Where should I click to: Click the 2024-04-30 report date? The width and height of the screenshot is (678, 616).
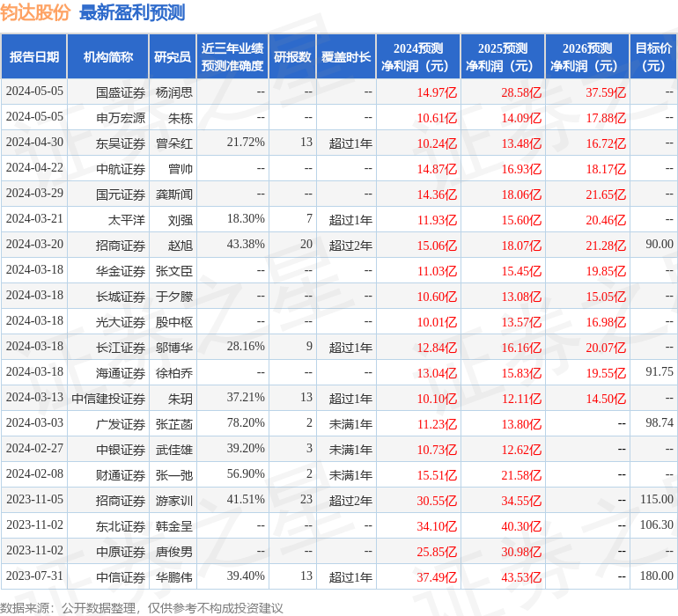pos(34,142)
